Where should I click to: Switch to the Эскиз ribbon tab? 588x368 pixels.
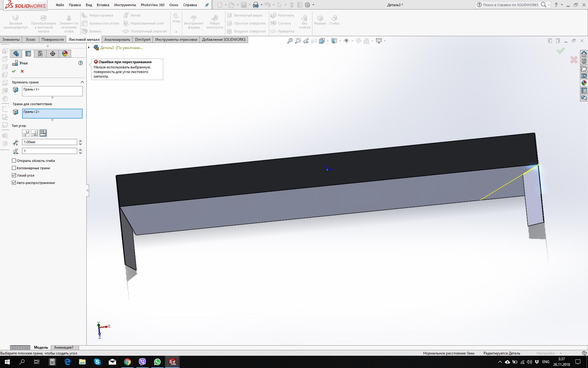(x=30, y=40)
